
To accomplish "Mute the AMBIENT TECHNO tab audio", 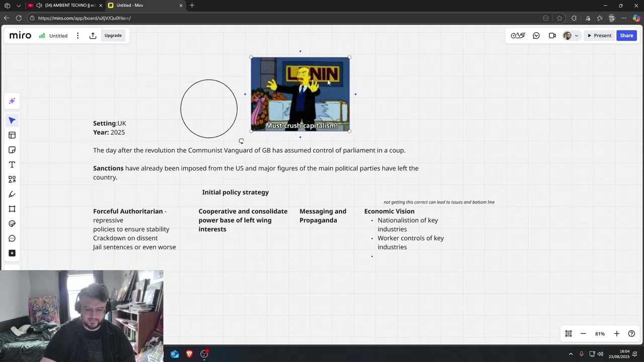I will coord(39,6).
